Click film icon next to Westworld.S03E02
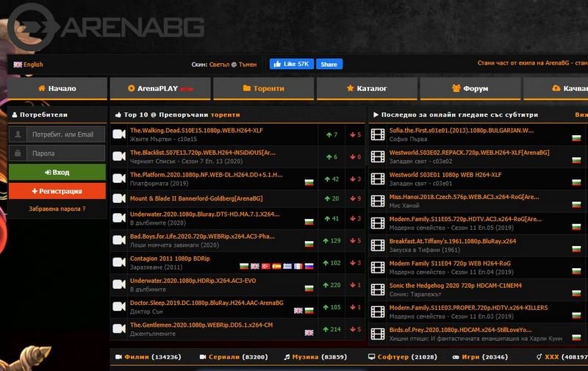This screenshot has width=588, height=371. [378, 156]
